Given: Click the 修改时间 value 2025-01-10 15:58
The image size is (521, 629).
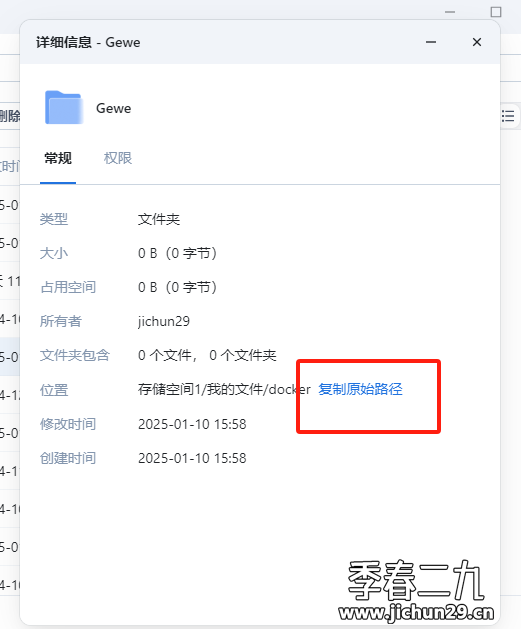Looking at the screenshot, I should click(192, 424).
